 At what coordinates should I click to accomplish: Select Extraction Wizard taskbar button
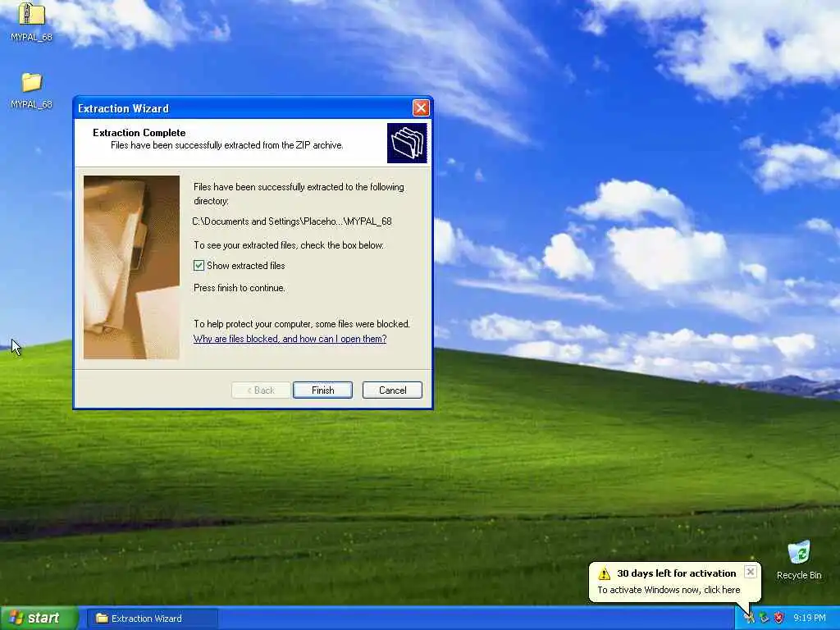153,619
